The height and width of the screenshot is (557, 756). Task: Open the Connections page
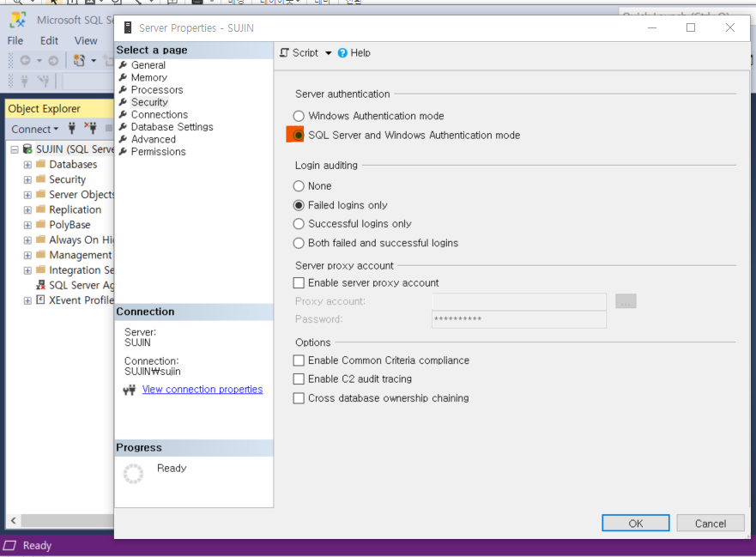pos(159,115)
